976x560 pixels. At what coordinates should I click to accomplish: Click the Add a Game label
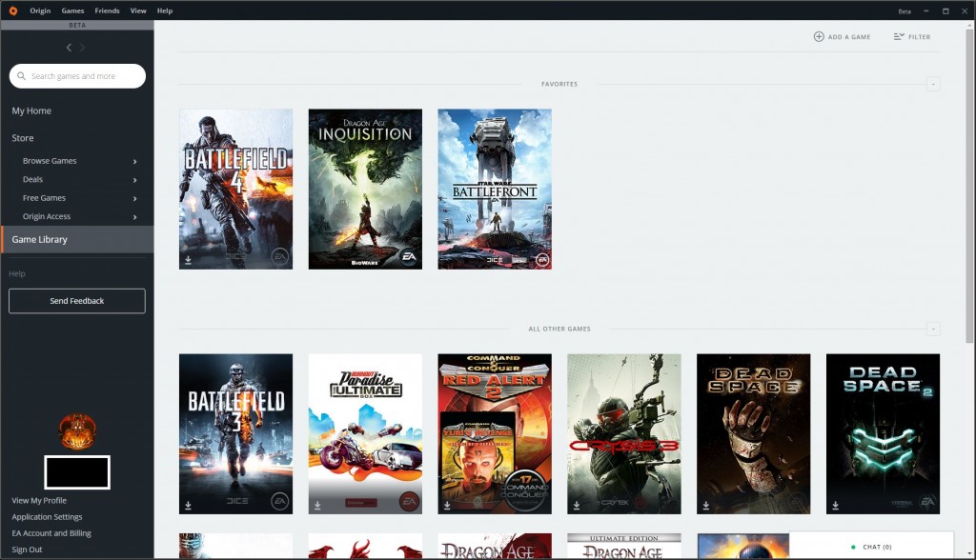pyautogui.click(x=849, y=37)
